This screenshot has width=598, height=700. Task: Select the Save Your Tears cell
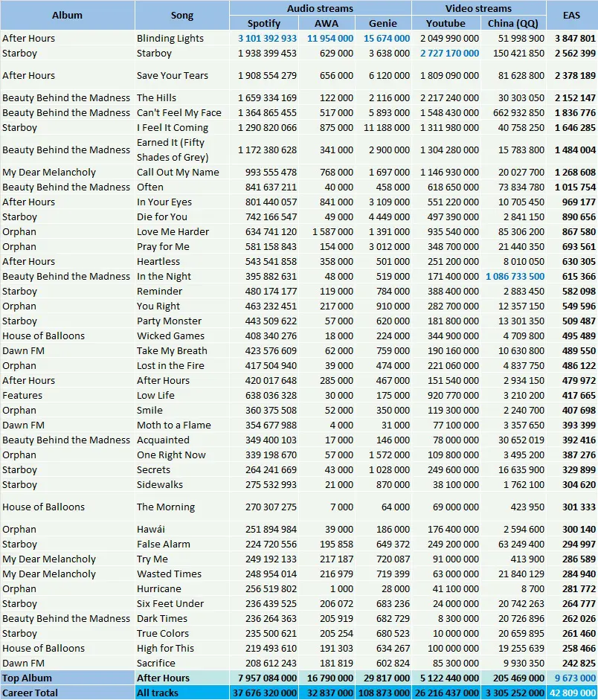tap(182, 75)
